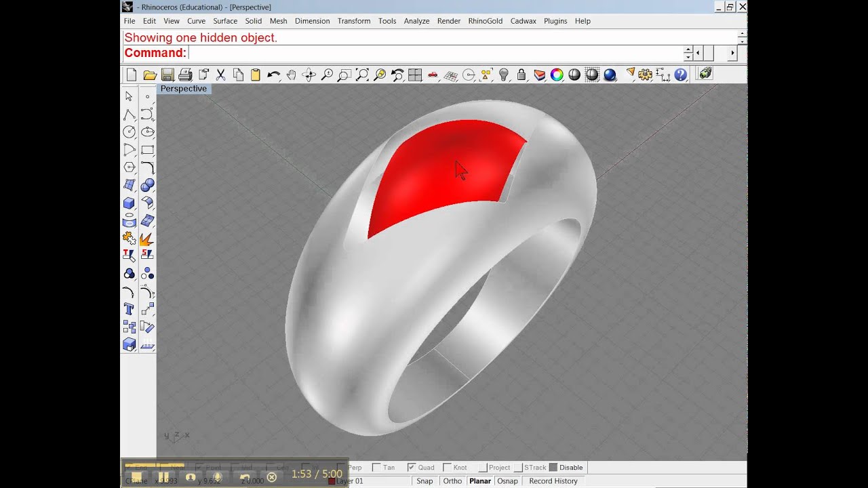The width and height of the screenshot is (868, 488).
Task: Select the Text object T tool
Action: (x=129, y=309)
